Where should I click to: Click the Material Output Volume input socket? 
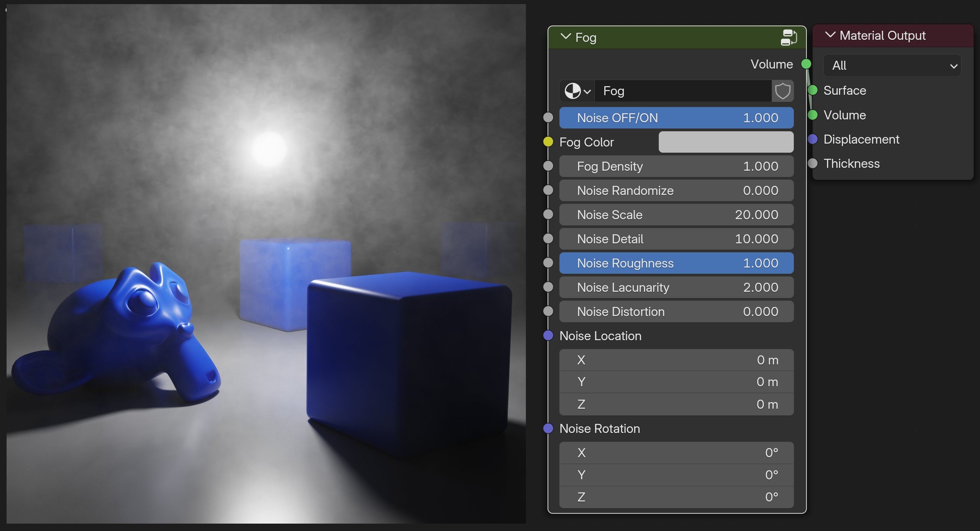click(813, 115)
